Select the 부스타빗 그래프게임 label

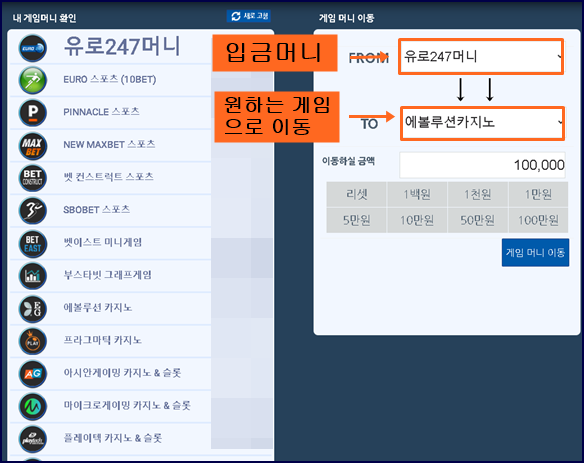click(107, 275)
